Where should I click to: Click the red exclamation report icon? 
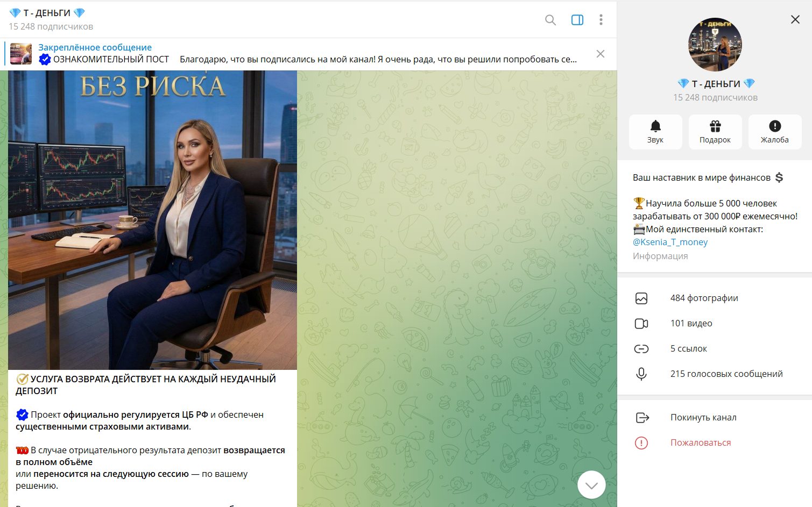tap(641, 443)
